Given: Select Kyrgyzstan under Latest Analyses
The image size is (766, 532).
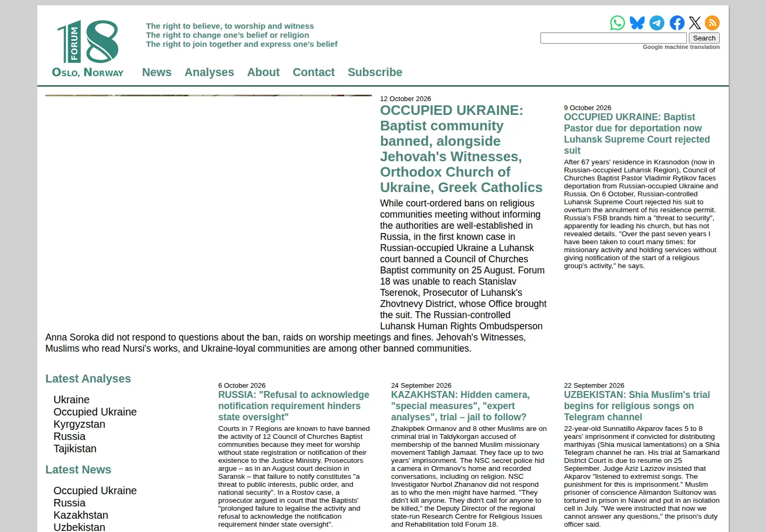Looking at the screenshot, I should point(80,424).
